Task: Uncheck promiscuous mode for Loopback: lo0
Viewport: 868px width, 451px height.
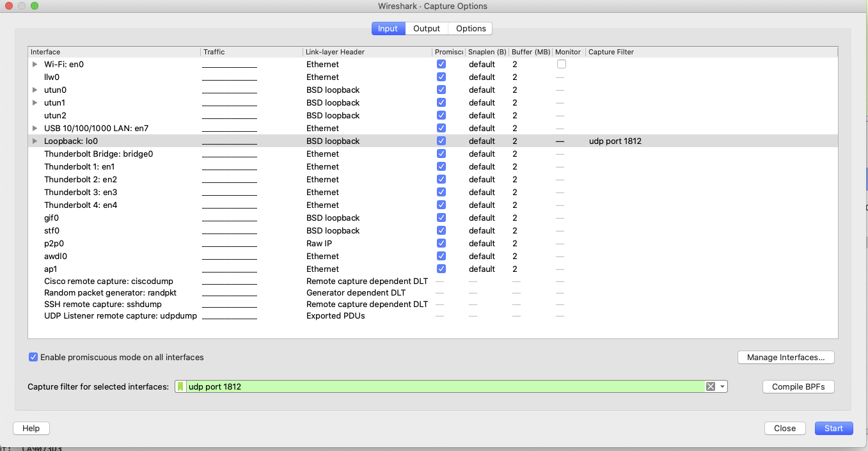Action: tap(441, 141)
